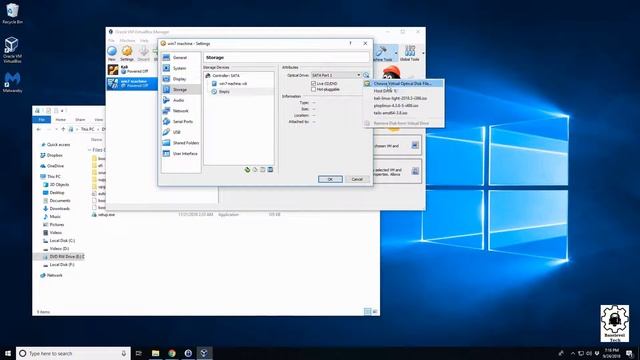The width and height of the screenshot is (640, 360).
Task: Click Cancel in the Settings dialog
Action: point(357,179)
